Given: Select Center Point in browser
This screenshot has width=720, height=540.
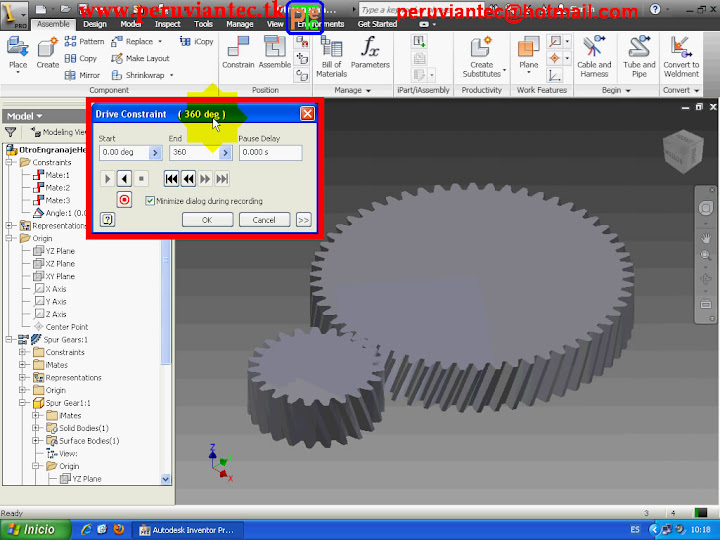Looking at the screenshot, I should click(61, 327).
